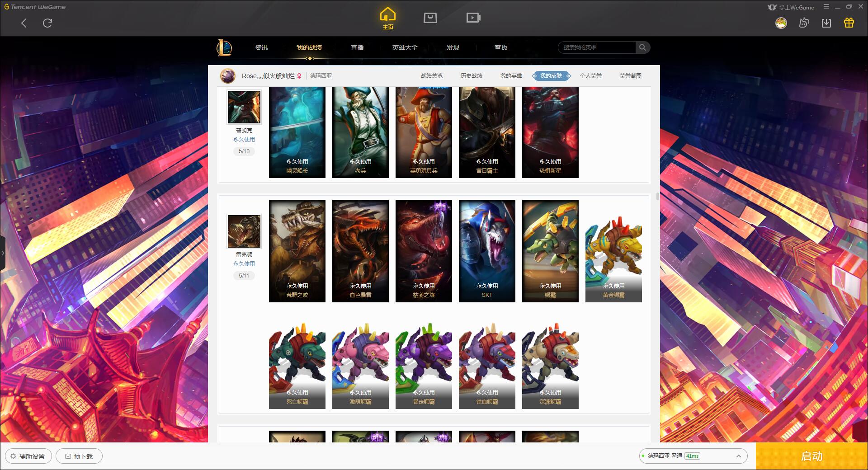
Task: Click the Gangplank (普朗克) champion portrait
Action: (x=244, y=107)
